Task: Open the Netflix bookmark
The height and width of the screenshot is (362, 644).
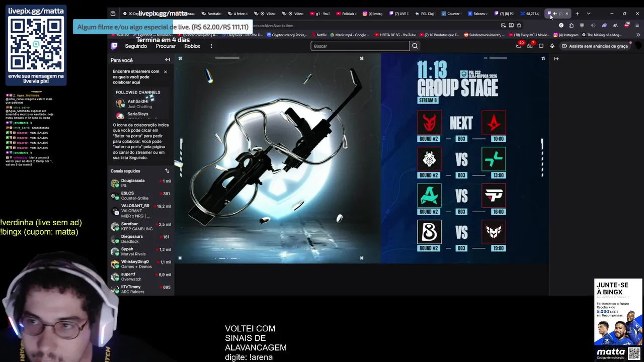Action: (x=319, y=35)
